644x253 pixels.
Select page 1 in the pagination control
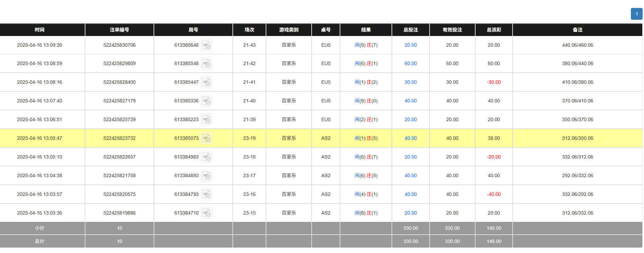coord(636,14)
